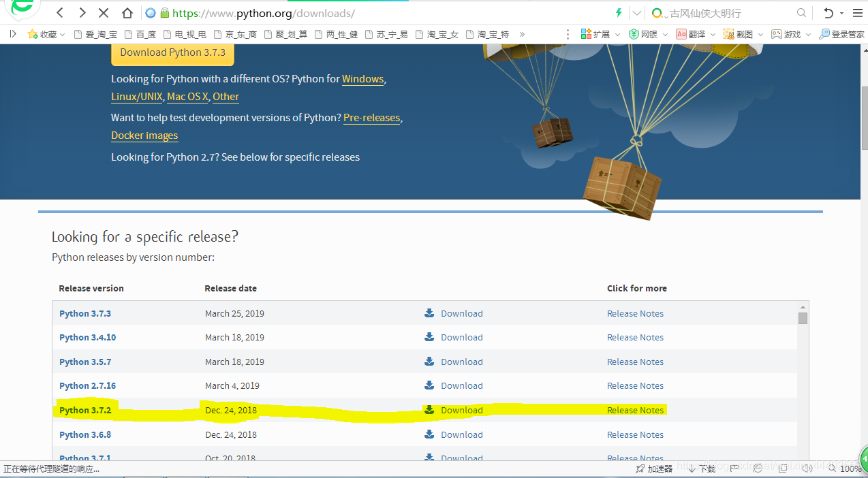
Task: Go forward using the browser forward arrow
Action: (x=82, y=13)
